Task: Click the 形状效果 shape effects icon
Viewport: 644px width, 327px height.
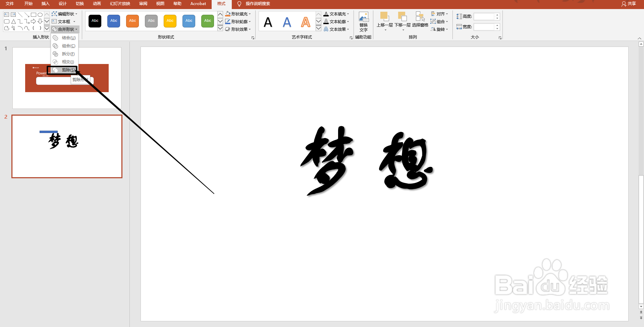Action: pyautogui.click(x=238, y=29)
